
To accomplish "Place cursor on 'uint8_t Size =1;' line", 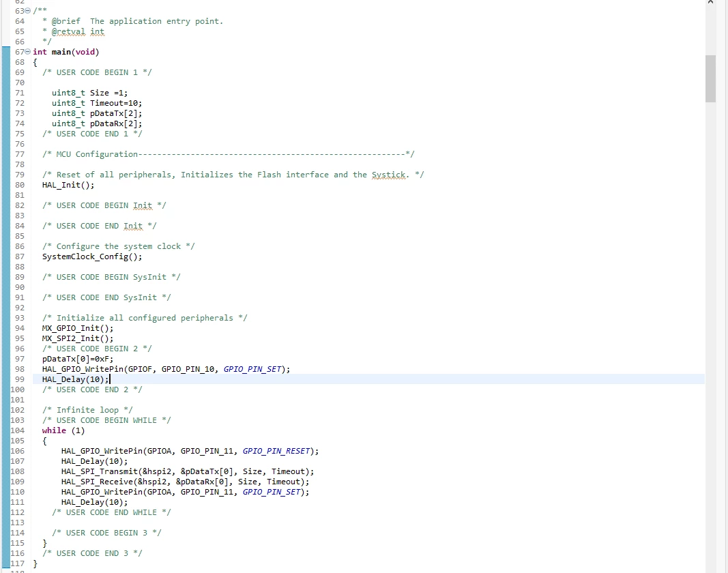I will click(x=89, y=93).
